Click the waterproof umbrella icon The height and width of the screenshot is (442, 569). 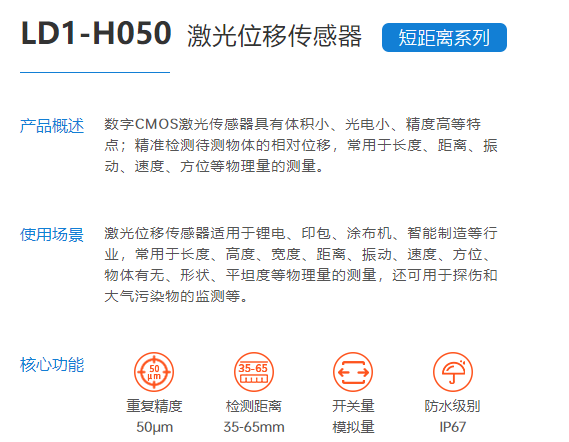click(453, 372)
